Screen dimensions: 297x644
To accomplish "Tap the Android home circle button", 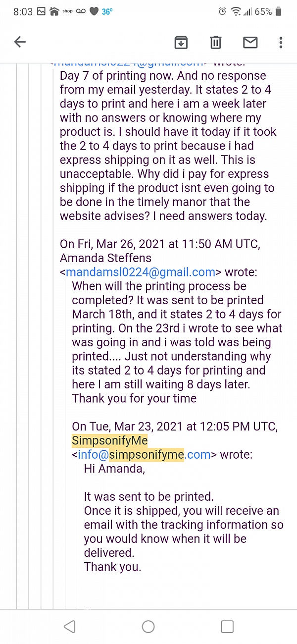I will [148, 627].
